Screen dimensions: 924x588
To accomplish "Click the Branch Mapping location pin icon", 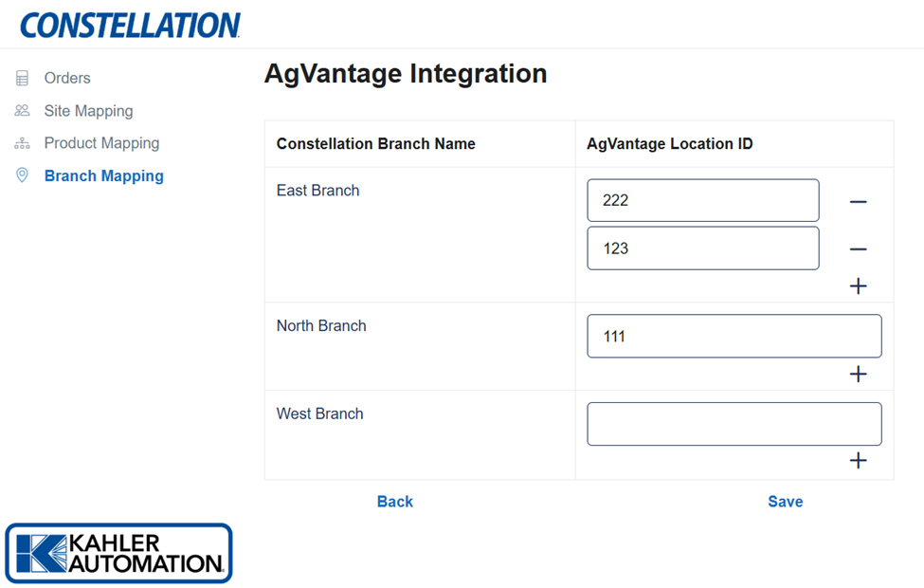I will coord(22,175).
